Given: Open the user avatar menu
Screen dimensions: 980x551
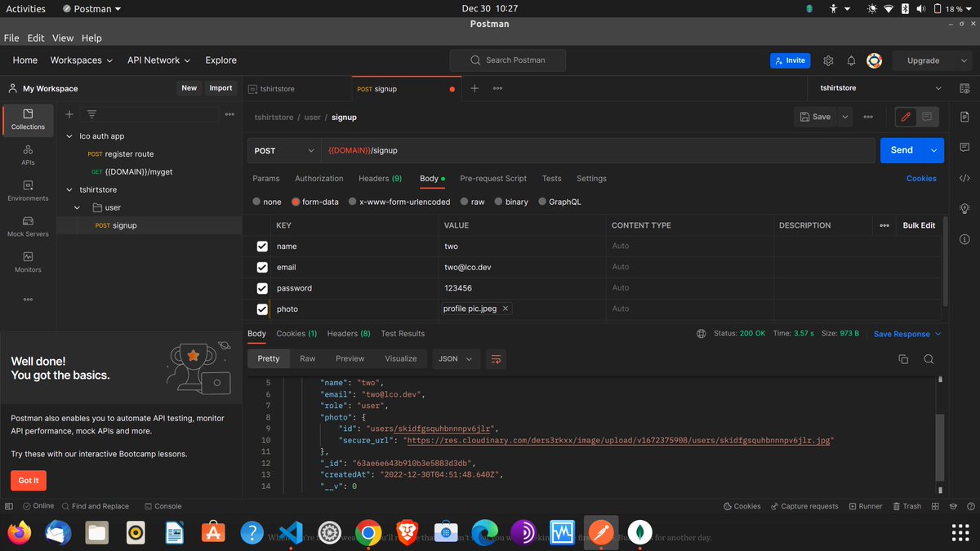Looking at the screenshot, I should [874, 60].
